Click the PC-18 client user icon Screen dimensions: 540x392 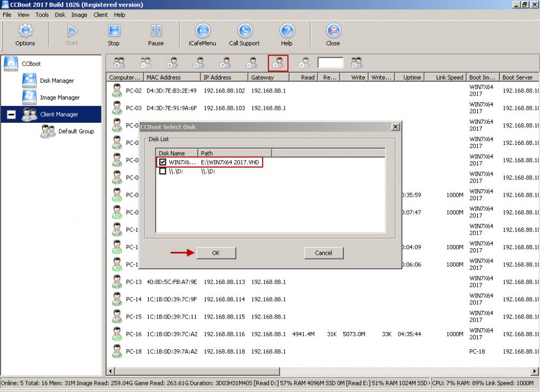coord(117,351)
